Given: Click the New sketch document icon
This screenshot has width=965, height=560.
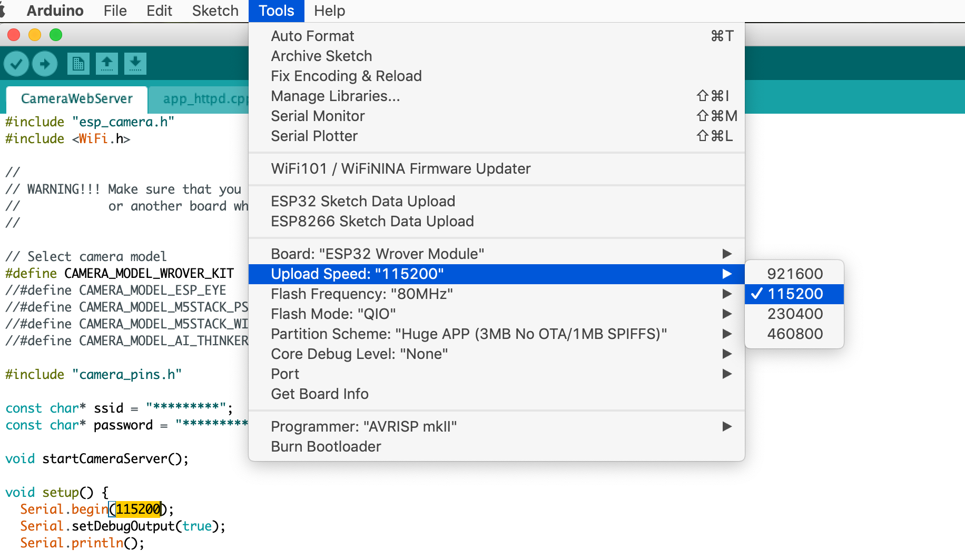Looking at the screenshot, I should (x=78, y=64).
